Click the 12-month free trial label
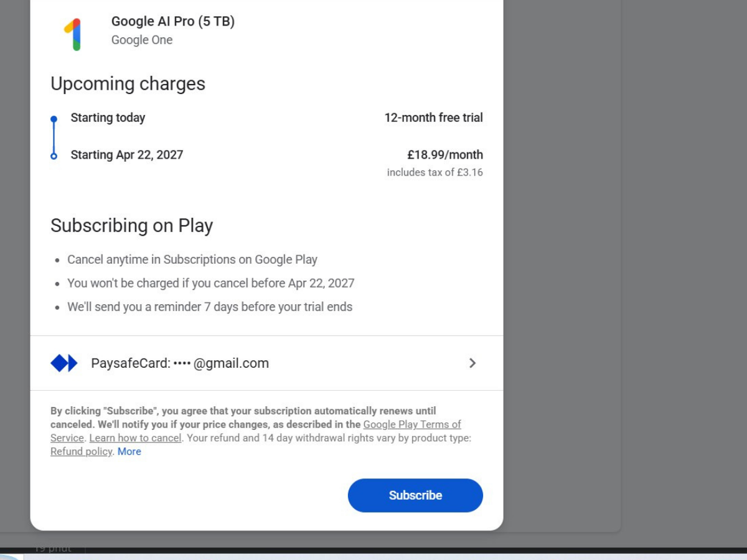747x560 pixels. tap(433, 118)
